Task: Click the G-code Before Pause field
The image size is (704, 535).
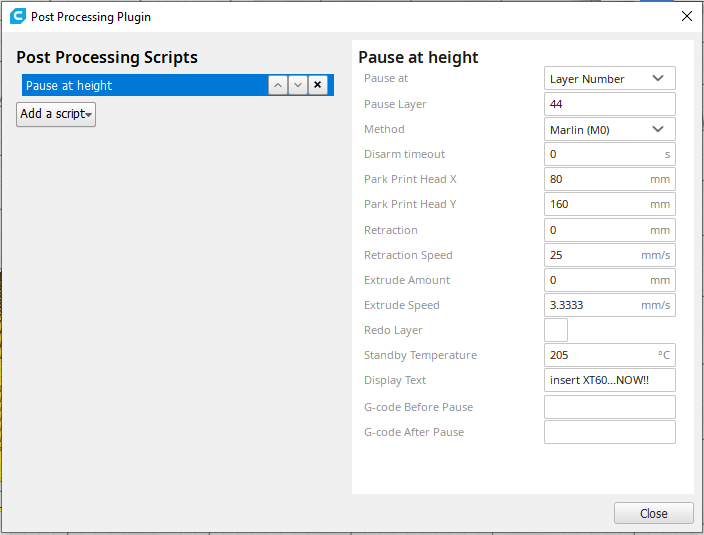Action: (610, 407)
